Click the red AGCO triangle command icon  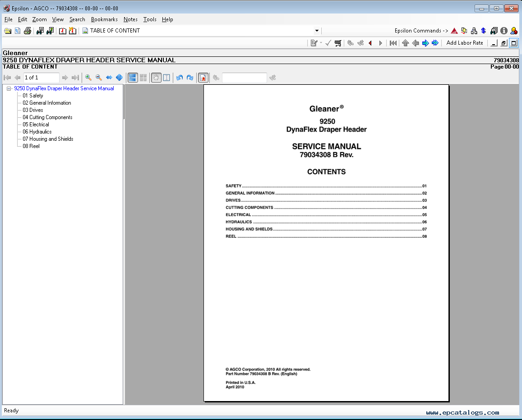coord(454,31)
